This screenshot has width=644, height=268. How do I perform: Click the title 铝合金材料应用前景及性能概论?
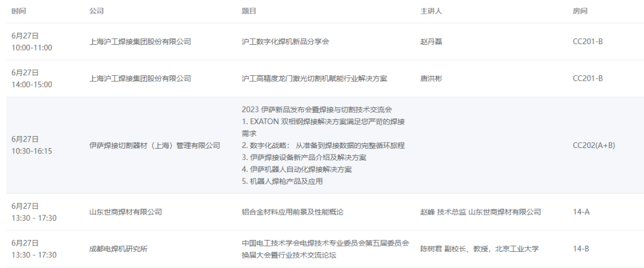click(293, 212)
